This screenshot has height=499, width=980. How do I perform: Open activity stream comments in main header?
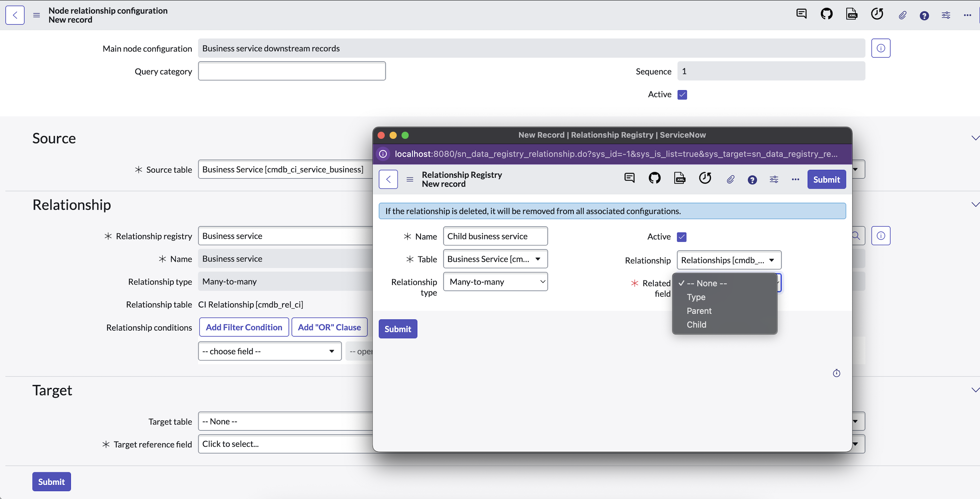(801, 15)
